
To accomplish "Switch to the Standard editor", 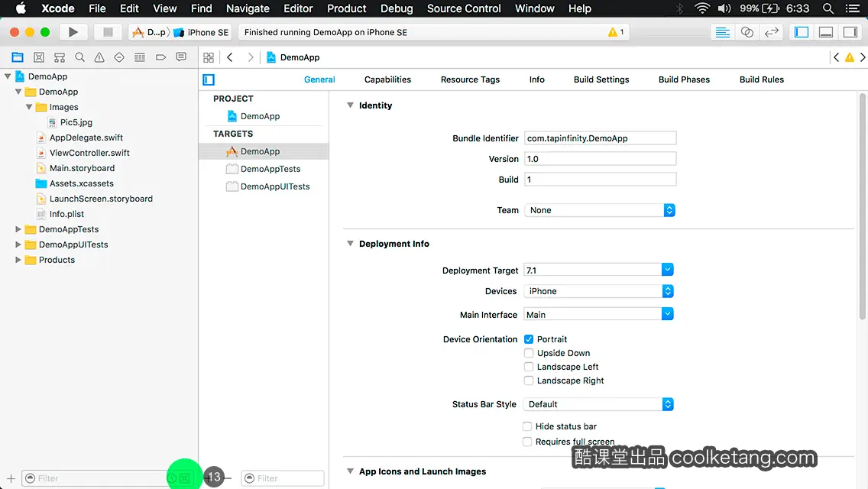I will 722,32.
